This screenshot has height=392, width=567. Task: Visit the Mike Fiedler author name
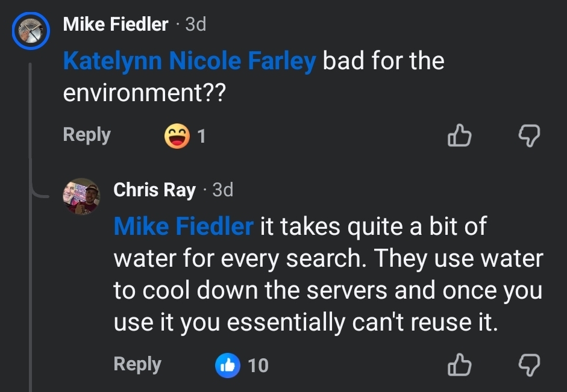(116, 24)
